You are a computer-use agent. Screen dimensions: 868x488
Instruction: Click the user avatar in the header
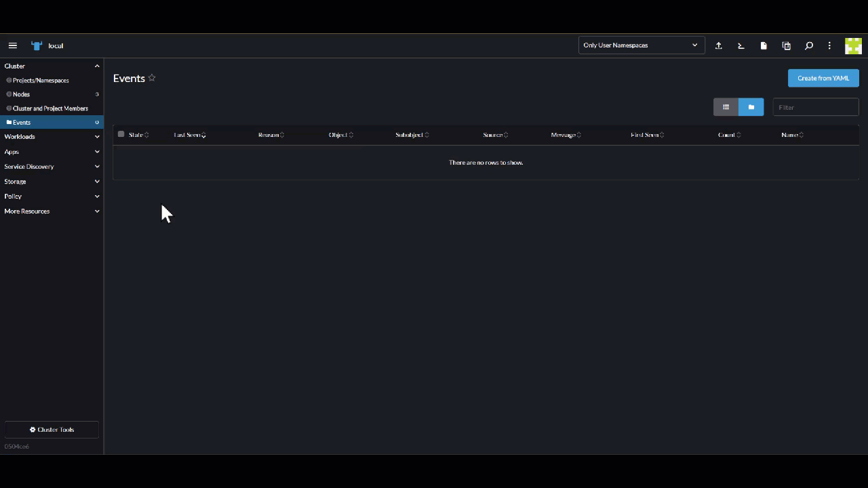(853, 45)
